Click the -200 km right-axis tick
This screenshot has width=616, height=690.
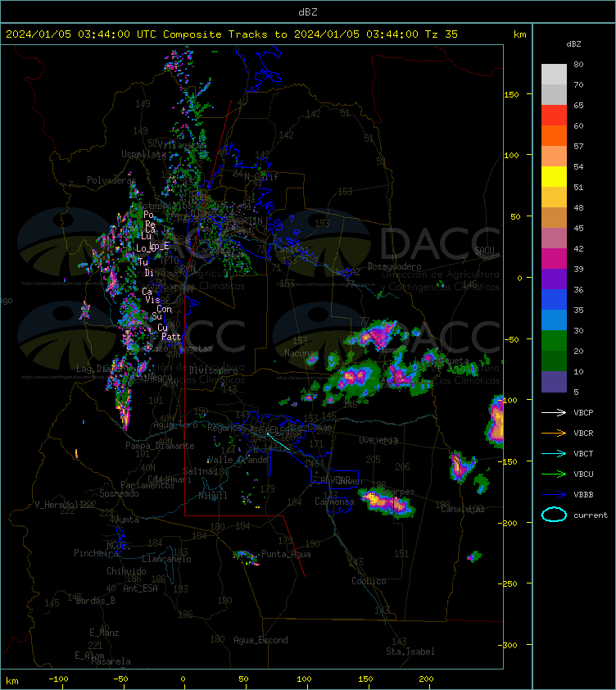(509, 523)
